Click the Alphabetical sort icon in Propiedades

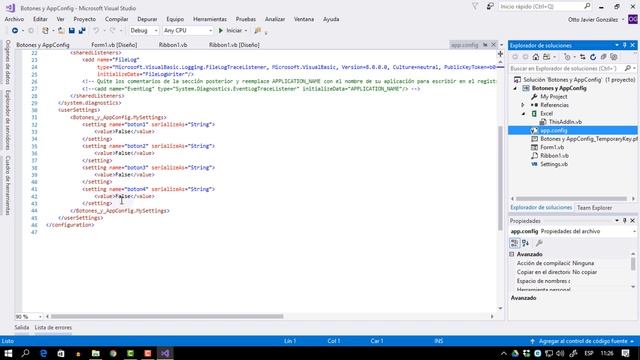[525, 243]
